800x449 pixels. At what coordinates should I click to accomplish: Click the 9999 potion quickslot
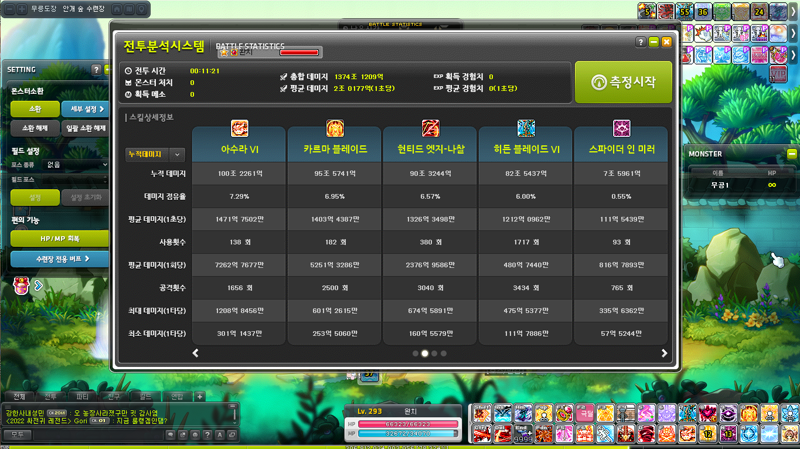pyautogui.click(x=523, y=434)
